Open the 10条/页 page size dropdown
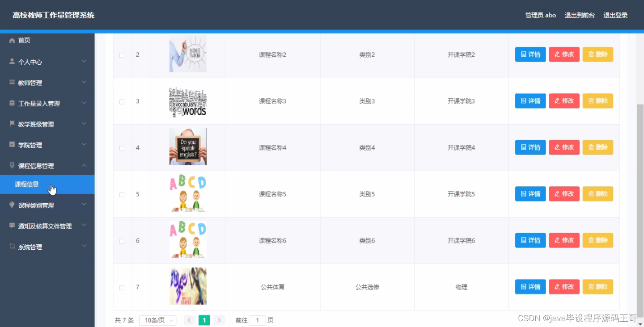This screenshot has height=327, width=644. pyautogui.click(x=158, y=320)
